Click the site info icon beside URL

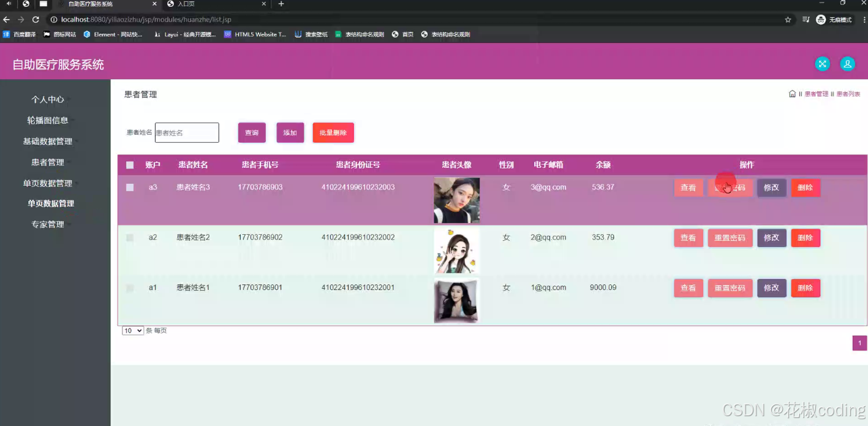tap(54, 20)
